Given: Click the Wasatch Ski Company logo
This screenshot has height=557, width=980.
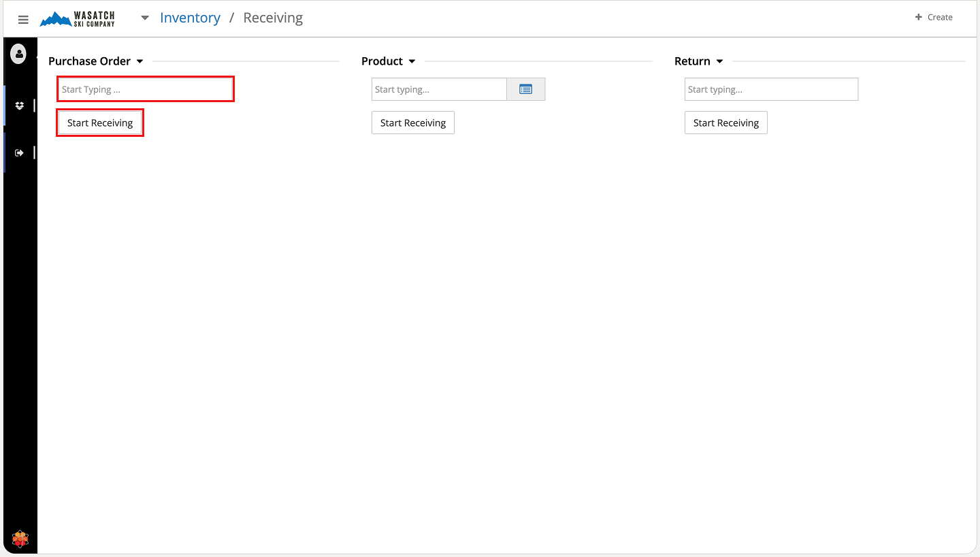Looking at the screenshot, I should (77, 19).
